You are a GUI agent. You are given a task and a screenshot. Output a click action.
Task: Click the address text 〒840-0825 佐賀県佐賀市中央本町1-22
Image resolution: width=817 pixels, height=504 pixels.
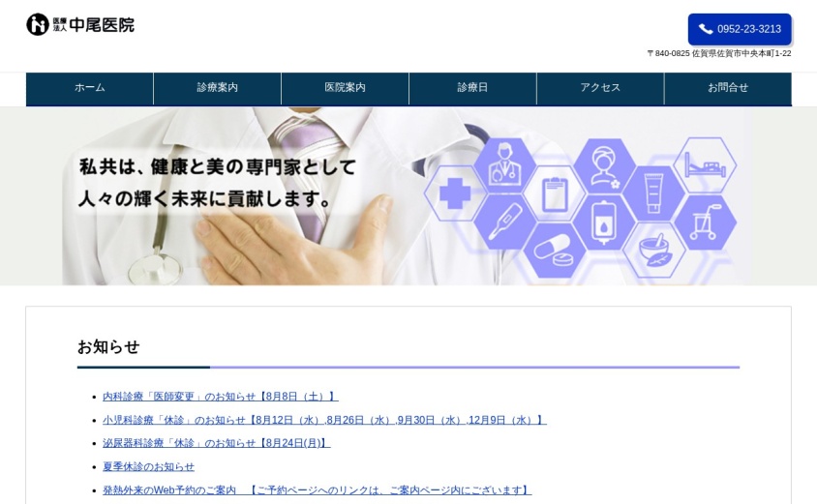pos(719,53)
